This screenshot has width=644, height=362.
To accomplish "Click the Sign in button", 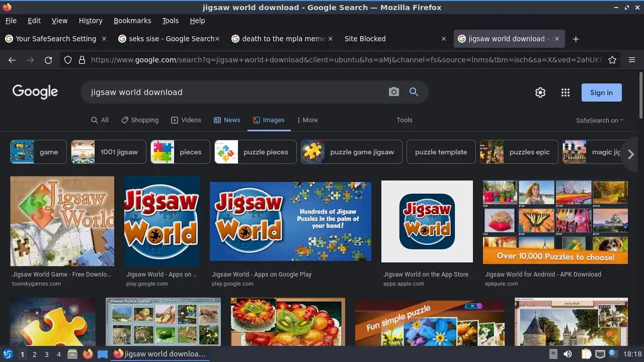I will [x=602, y=93].
